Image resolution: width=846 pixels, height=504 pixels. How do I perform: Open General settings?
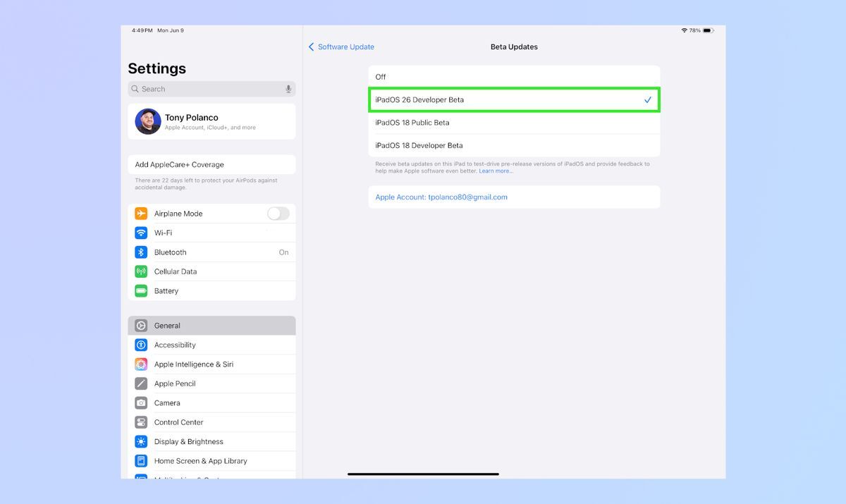pyautogui.click(x=211, y=326)
